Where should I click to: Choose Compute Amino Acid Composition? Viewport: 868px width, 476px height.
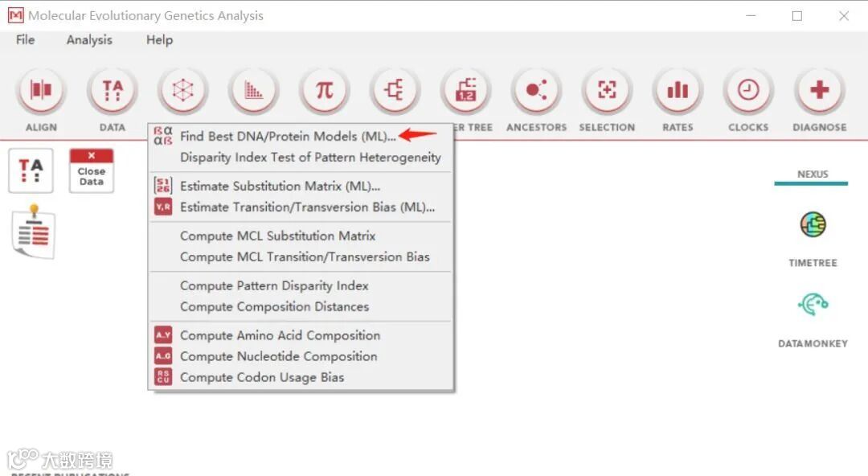pos(301,336)
